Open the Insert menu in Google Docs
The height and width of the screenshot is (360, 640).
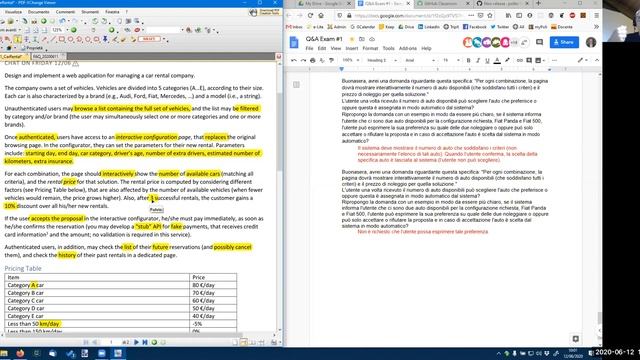coord(351,48)
